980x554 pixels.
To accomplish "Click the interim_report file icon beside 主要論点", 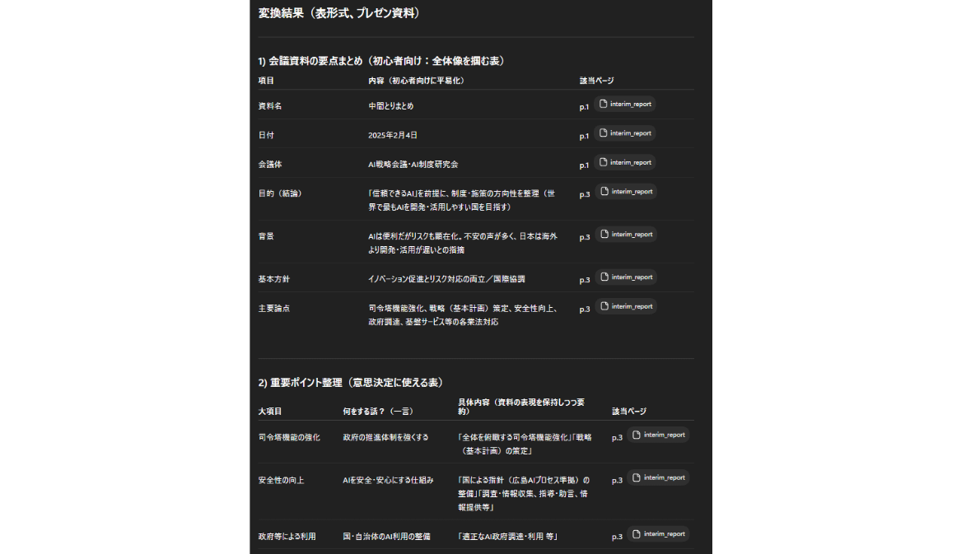I will 607,305.
